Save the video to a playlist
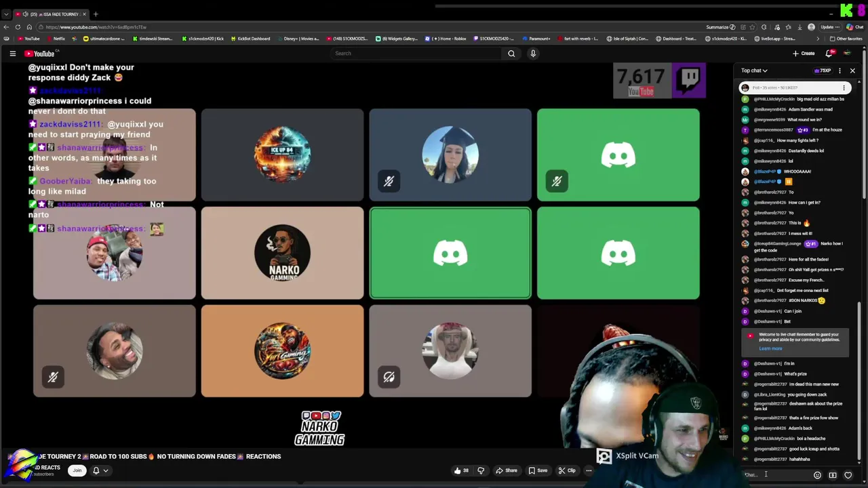This screenshot has height=488, width=868. point(538,470)
